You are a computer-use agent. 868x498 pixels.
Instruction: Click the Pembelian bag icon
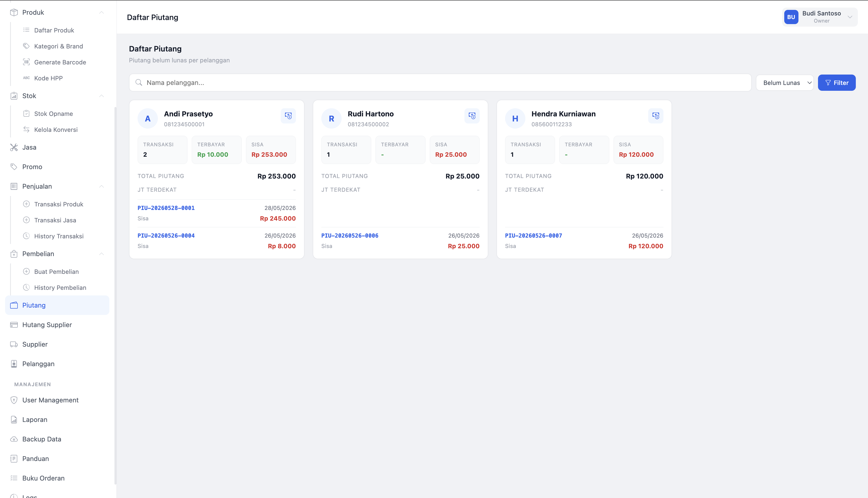[14, 254]
